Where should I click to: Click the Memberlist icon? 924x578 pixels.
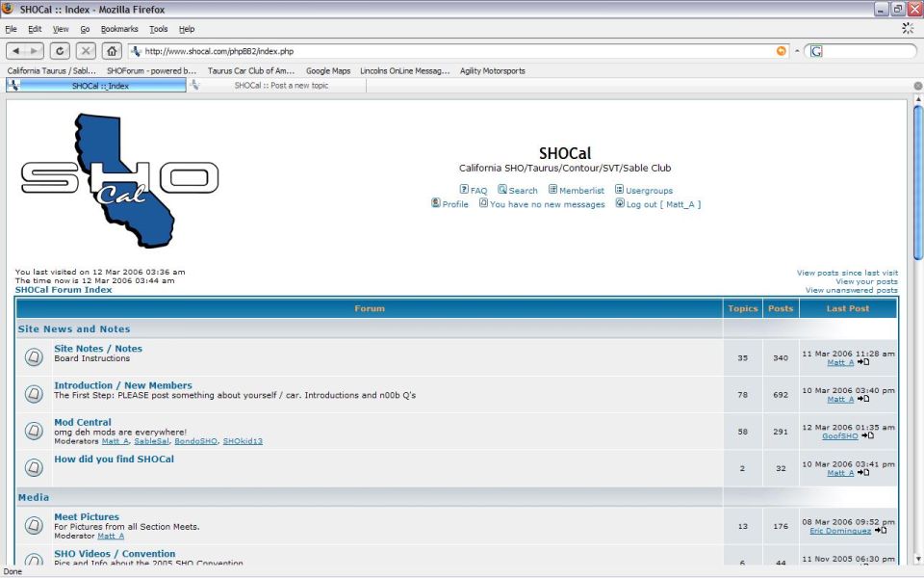[x=552, y=190]
